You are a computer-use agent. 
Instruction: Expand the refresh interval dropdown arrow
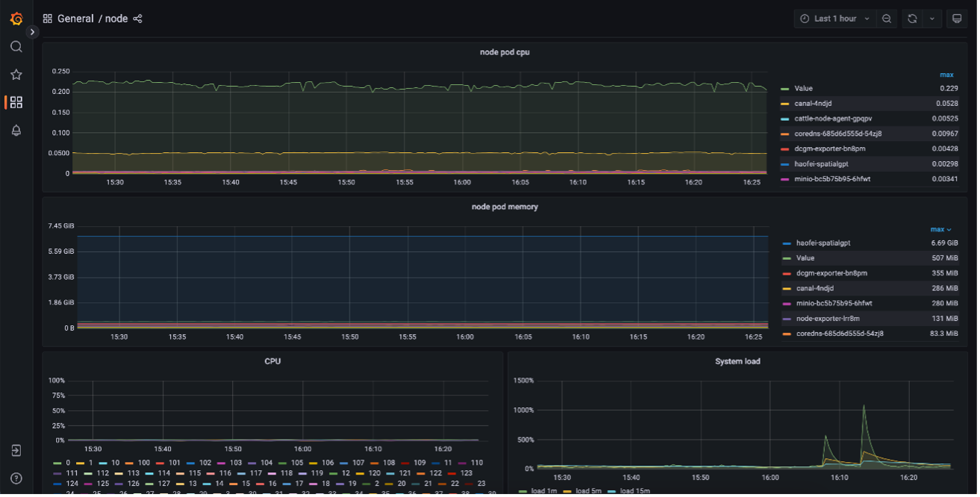[931, 19]
